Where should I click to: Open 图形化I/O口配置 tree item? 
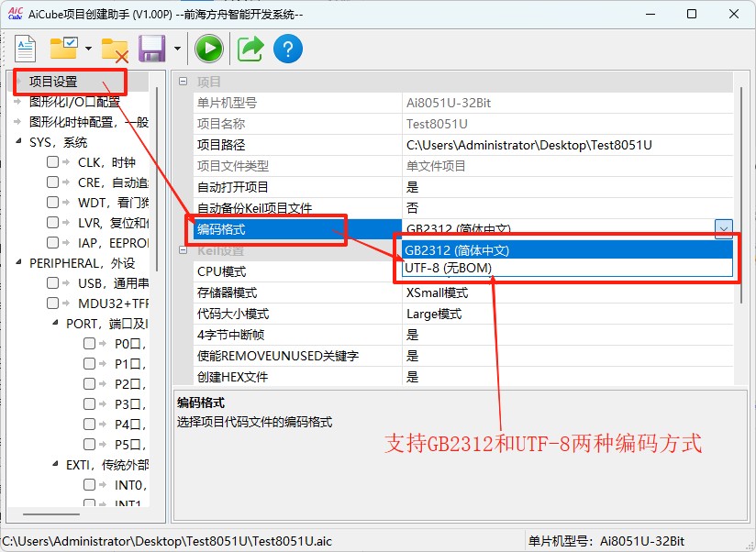tap(74, 102)
